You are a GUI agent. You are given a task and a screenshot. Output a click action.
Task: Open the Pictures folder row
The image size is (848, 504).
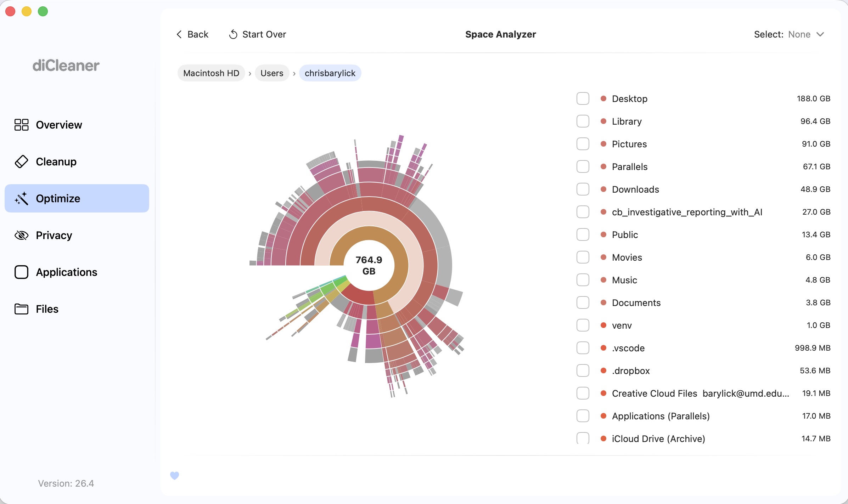(x=703, y=144)
